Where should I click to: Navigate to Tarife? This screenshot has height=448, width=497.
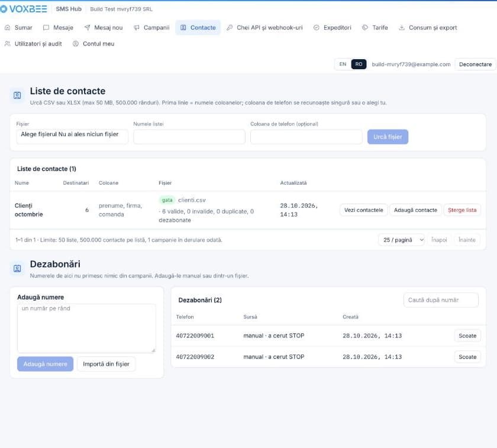[x=375, y=28]
